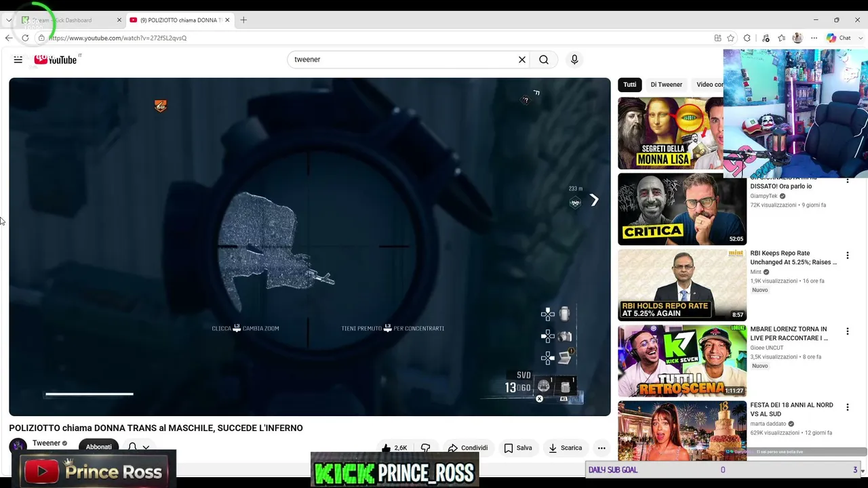Image resolution: width=868 pixels, height=488 pixels.
Task: Open the browser favorites list icon
Action: tap(782, 38)
